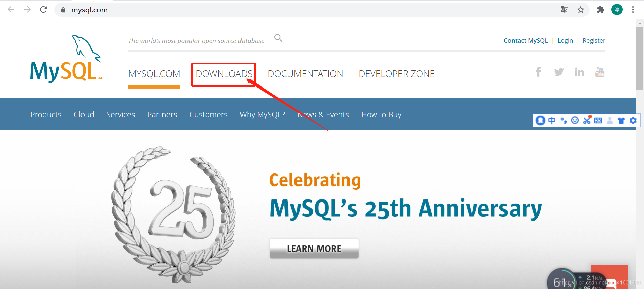Open MySQL LinkedIn page icon

coord(579,72)
